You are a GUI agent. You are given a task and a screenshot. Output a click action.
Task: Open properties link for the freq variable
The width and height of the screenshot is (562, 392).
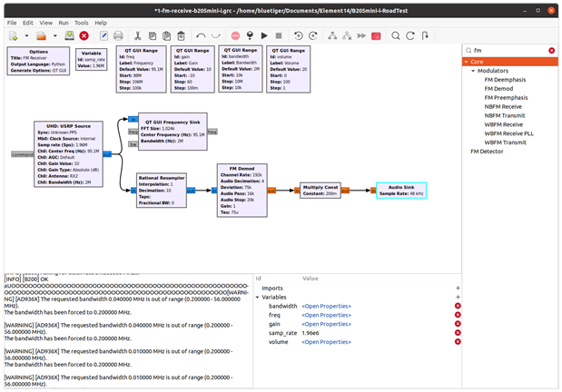tap(326, 315)
